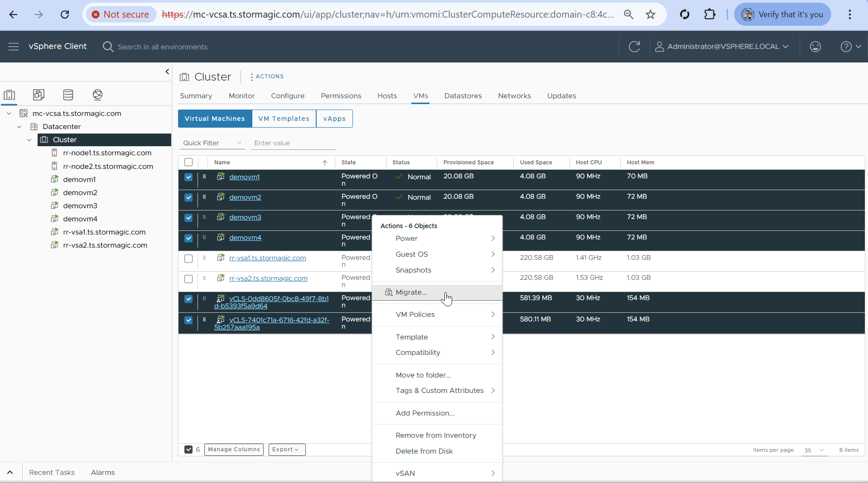This screenshot has width=868, height=483.
Task: Select rr-node1.ts.stormagic.com in the tree
Action: tap(107, 153)
